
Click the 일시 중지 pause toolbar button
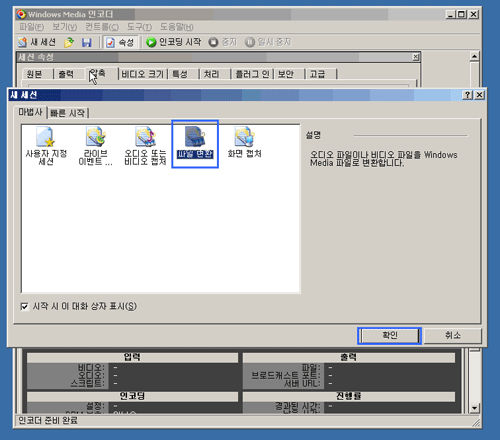268,42
